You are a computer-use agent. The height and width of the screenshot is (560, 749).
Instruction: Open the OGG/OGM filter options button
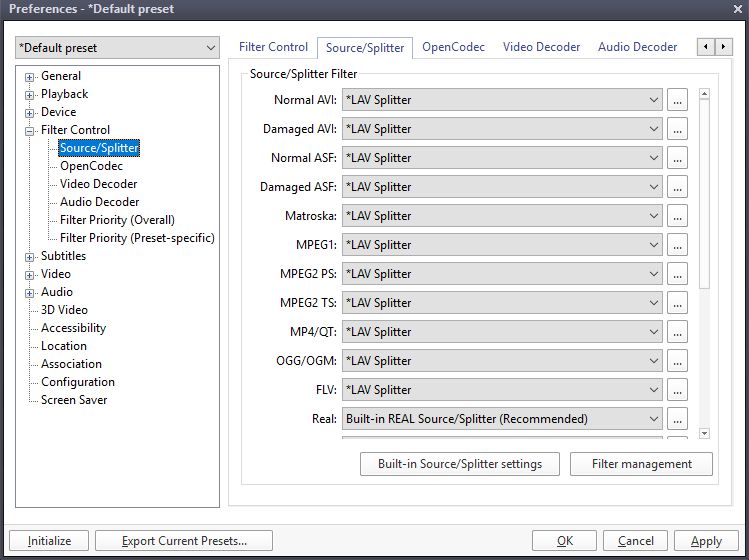pos(677,361)
